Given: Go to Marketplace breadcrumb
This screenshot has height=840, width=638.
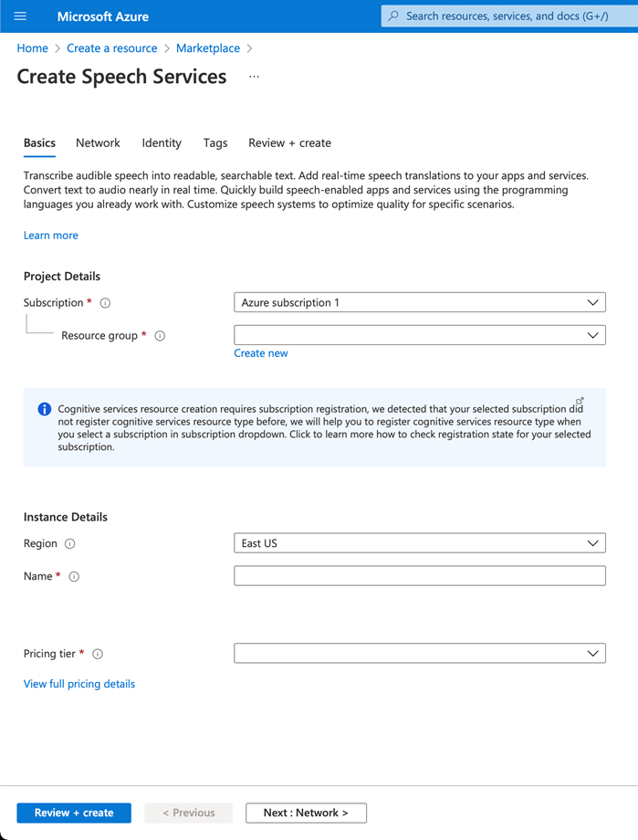Looking at the screenshot, I should (208, 48).
